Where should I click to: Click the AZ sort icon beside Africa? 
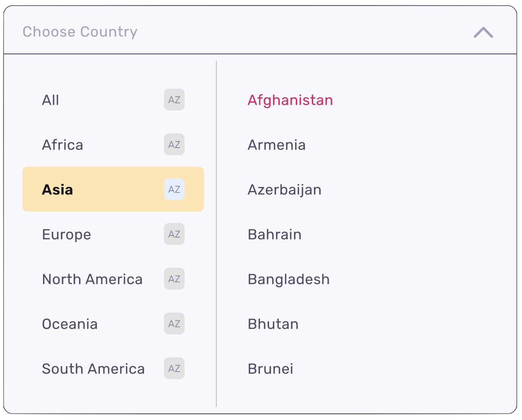pyautogui.click(x=174, y=145)
